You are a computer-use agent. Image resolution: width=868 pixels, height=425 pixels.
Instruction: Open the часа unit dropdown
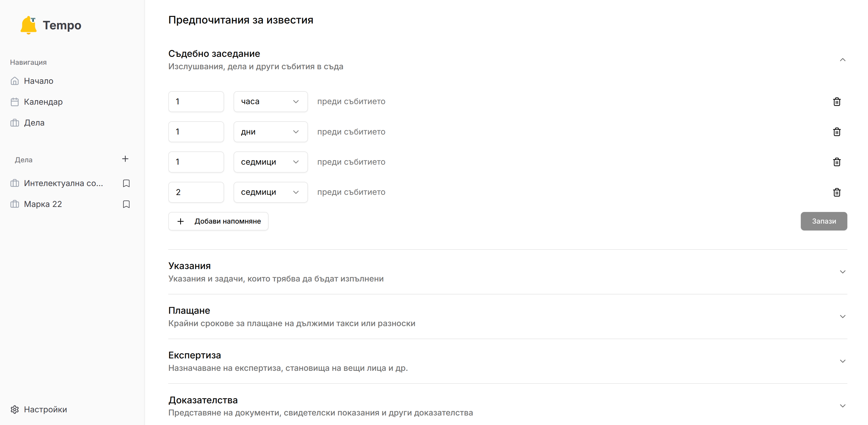point(271,101)
